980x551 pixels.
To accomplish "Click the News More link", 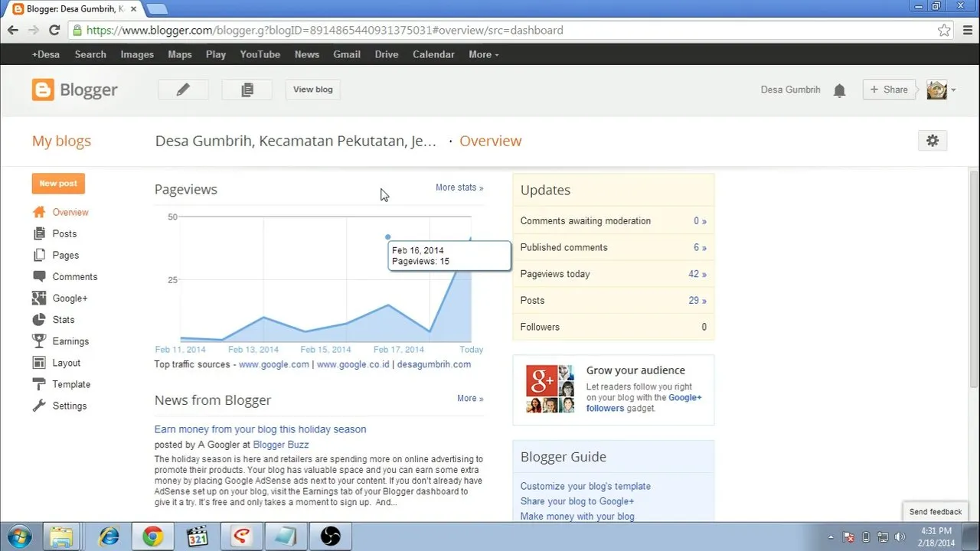I will click(470, 399).
